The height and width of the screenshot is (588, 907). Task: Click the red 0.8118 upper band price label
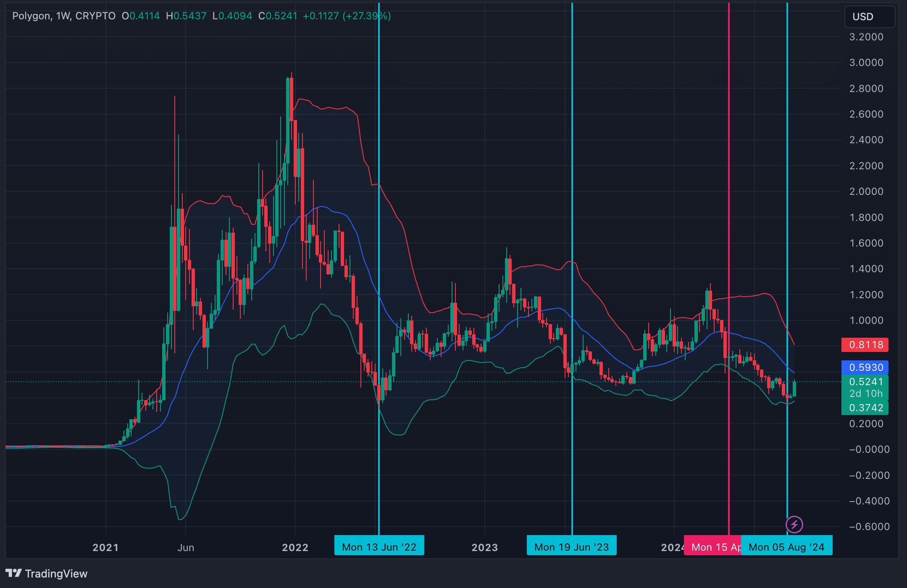(865, 345)
